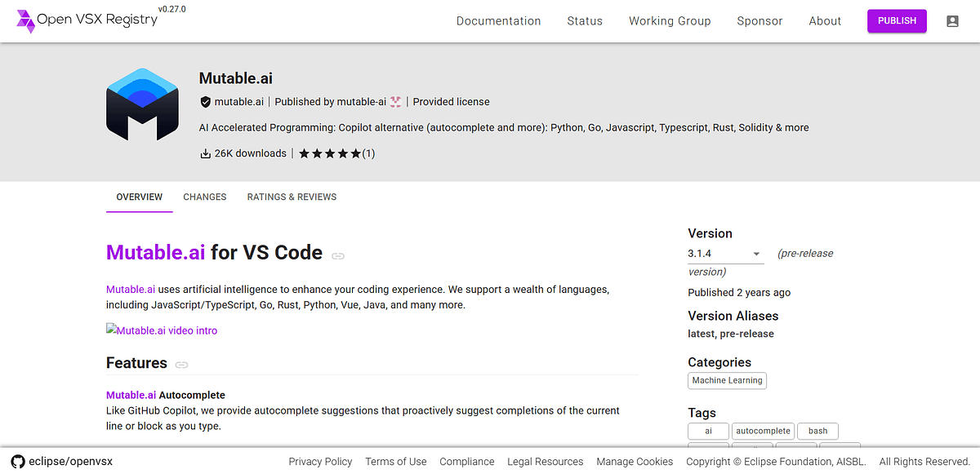The width and height of the screenshot is (980, 474).
Task: Expand the version 3.1.4 dropdown
Action: 725,254
